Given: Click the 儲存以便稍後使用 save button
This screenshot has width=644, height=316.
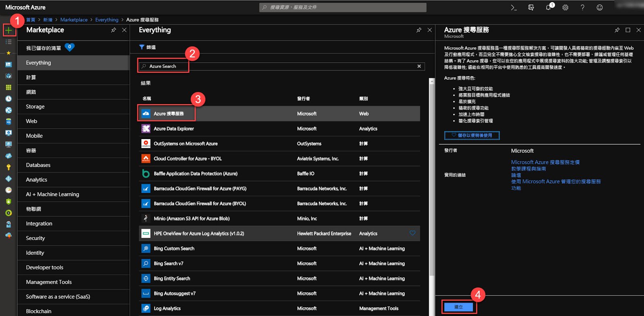Looking at the screenshot, I should tap(472, 135).
